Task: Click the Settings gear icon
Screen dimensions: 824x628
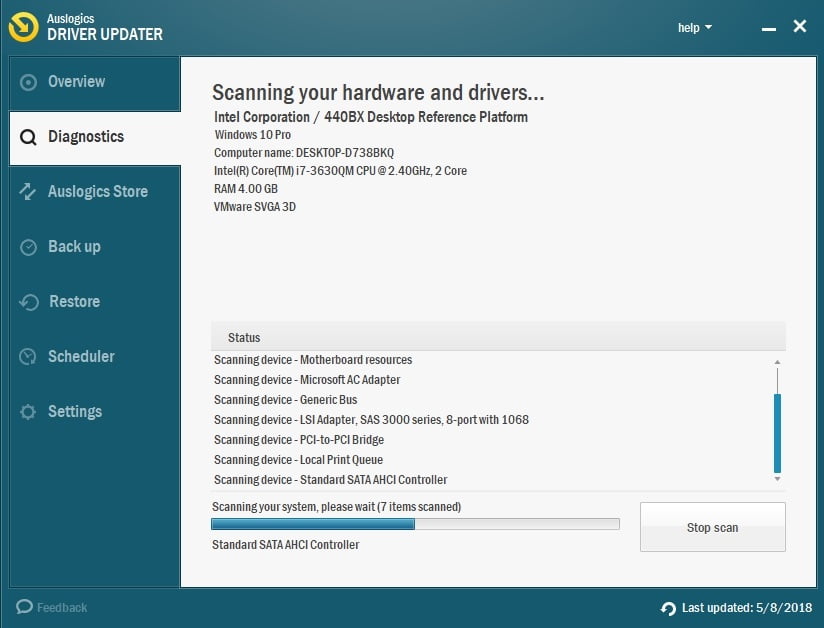Action: pyautogui.click(x=28, y=411)
